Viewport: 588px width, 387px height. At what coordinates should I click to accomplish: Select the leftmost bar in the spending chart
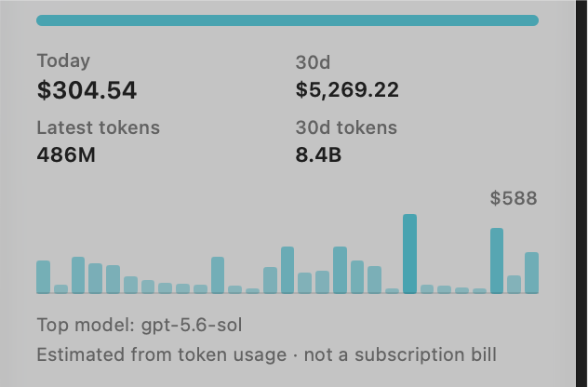[43, 277]
